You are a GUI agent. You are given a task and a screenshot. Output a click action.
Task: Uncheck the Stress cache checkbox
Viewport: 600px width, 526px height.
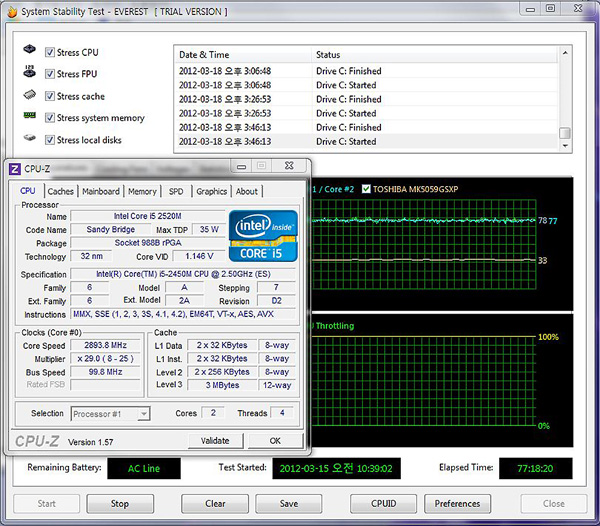click(50, 96)
